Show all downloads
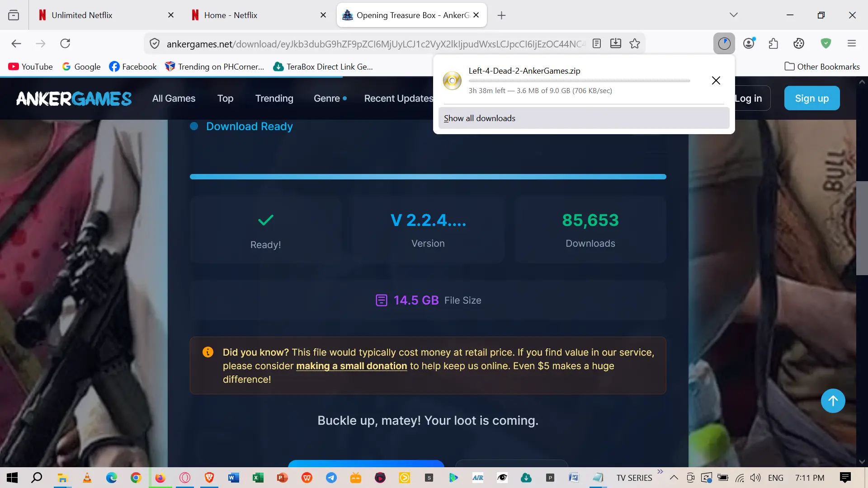This screenshot has height=488, width=868. coord(584,118)
